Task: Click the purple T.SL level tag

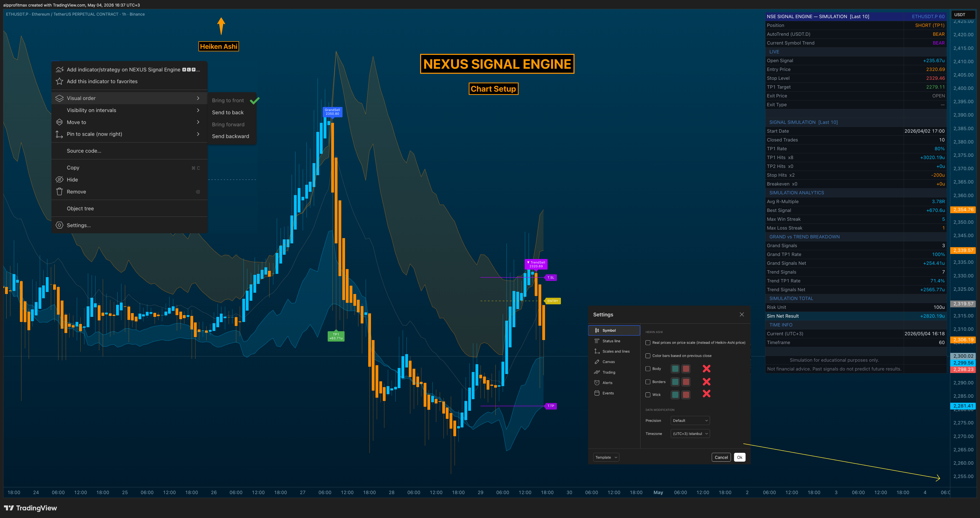Action: coord(551,278)
